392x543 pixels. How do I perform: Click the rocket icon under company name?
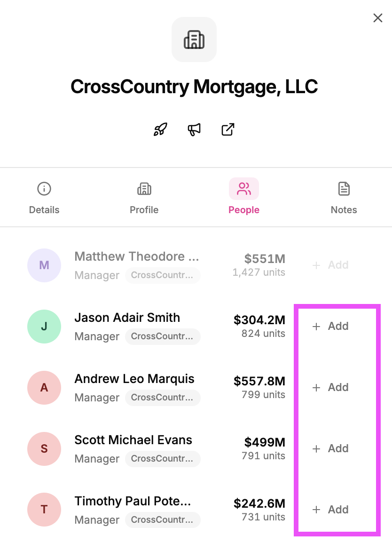[160, 129]
